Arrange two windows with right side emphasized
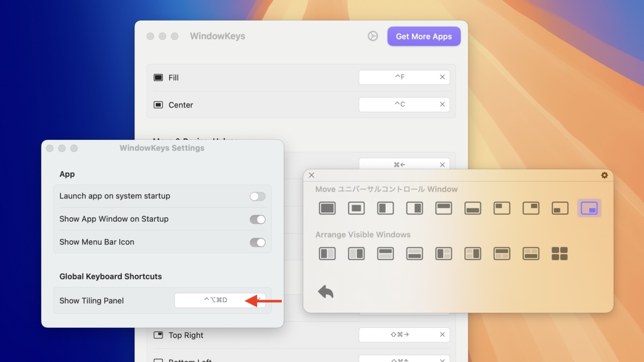644x362 pixels. [357, 253]
